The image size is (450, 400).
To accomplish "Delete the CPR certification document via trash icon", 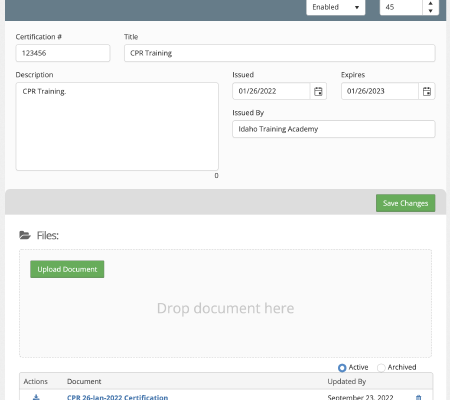I will click(x=419, y=397).
